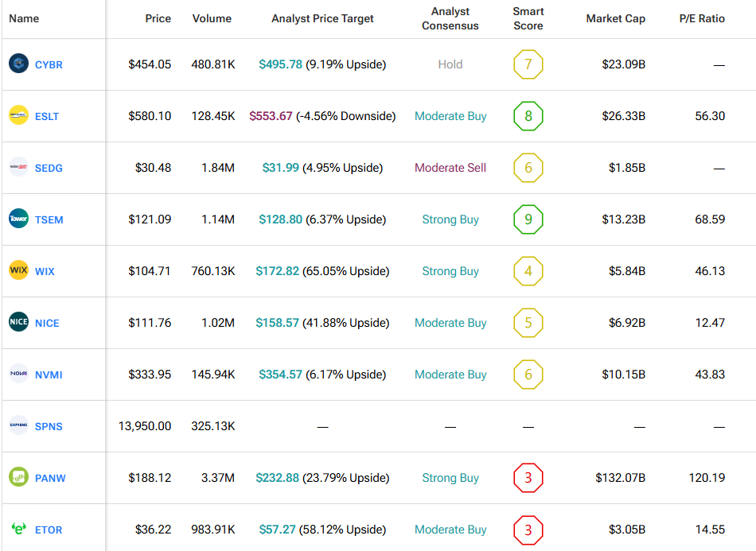Open the SEDG ticker link
The height and width of the screenshot is (551, 756).
coord(49,168)
